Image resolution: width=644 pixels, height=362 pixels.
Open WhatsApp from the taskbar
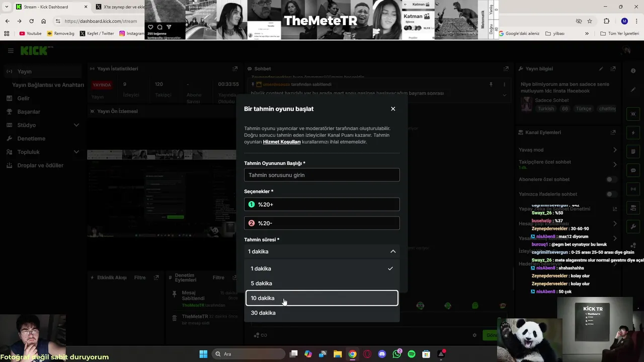pyautogui.click(x=397, y=354)
